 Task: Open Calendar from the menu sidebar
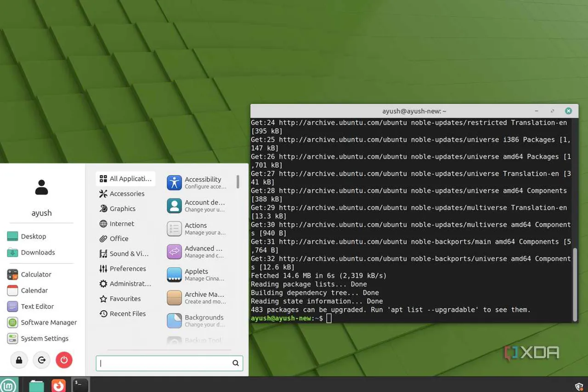[x=28, y=290]
